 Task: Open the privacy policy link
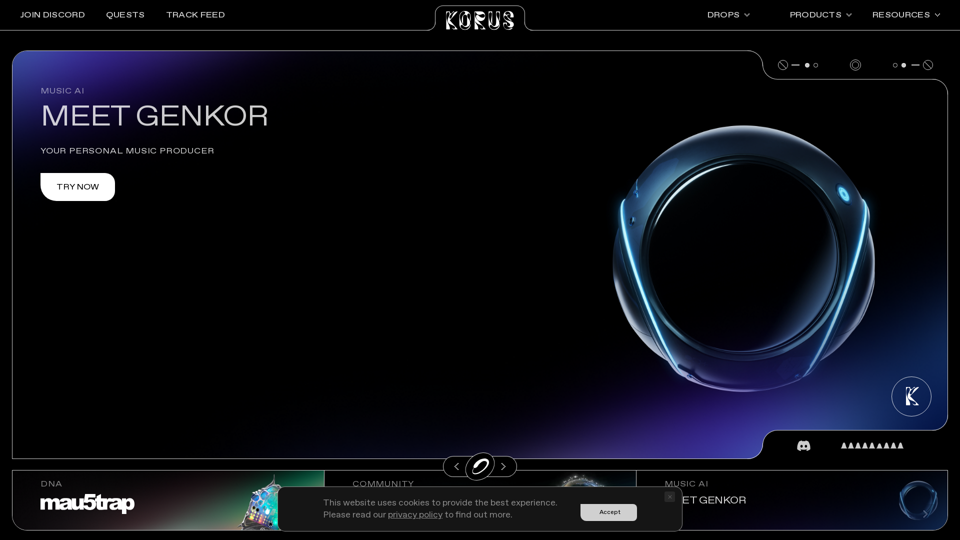tap(414, 514)
